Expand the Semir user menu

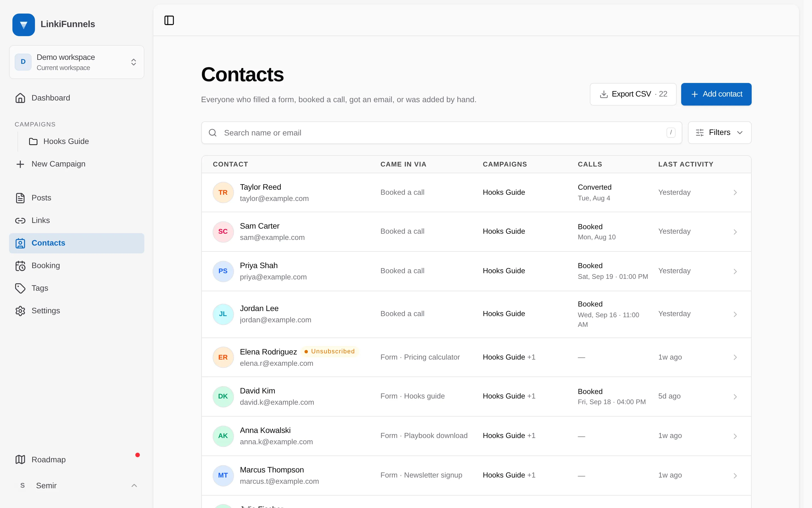point(76,485)
